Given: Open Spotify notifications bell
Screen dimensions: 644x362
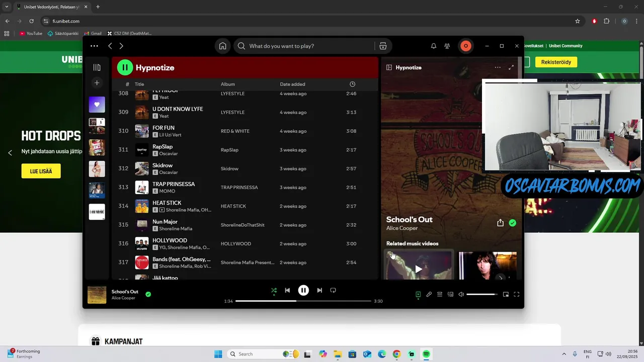Looking at the screenshot, I should tap(434, 46).
